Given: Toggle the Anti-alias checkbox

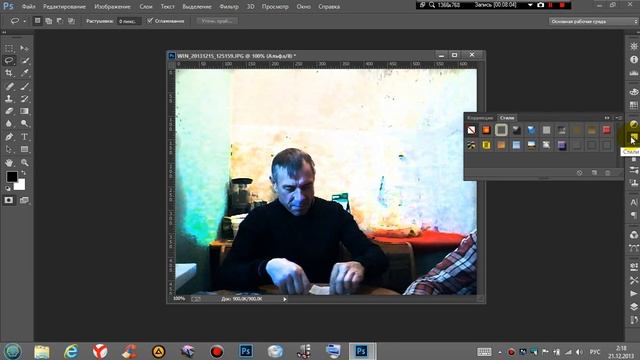Looking at the screenshot, I should (150, 21).
